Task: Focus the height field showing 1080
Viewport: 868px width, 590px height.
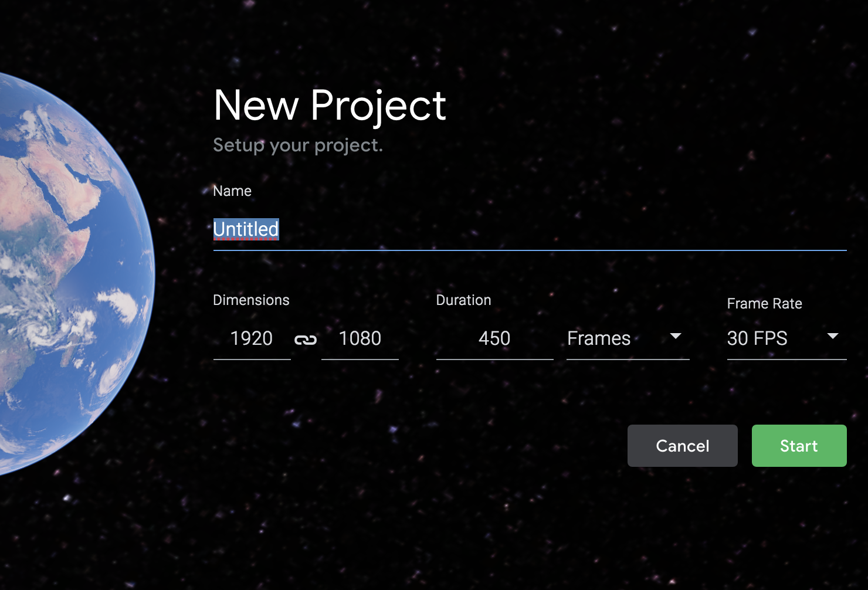Action: coord(360,339)
